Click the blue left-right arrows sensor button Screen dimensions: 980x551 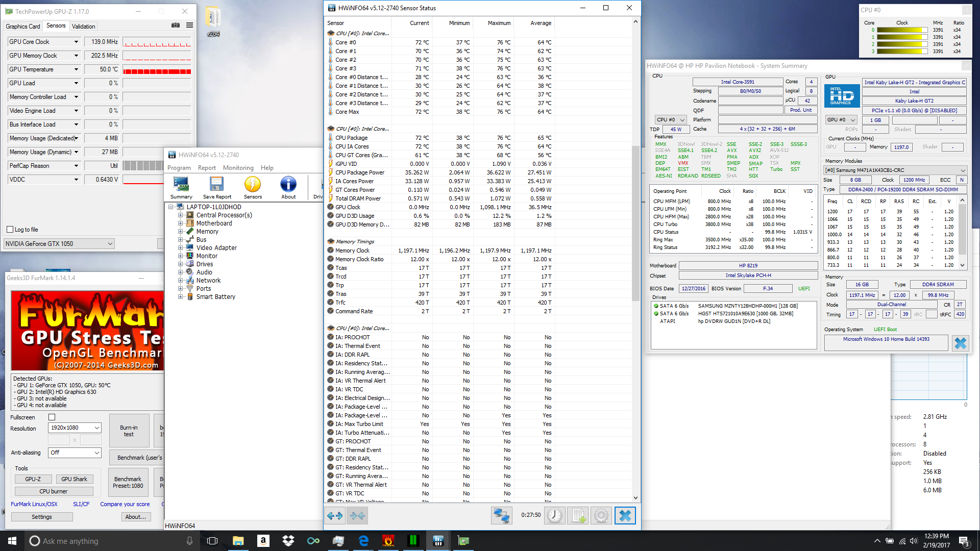click(335, 516)
